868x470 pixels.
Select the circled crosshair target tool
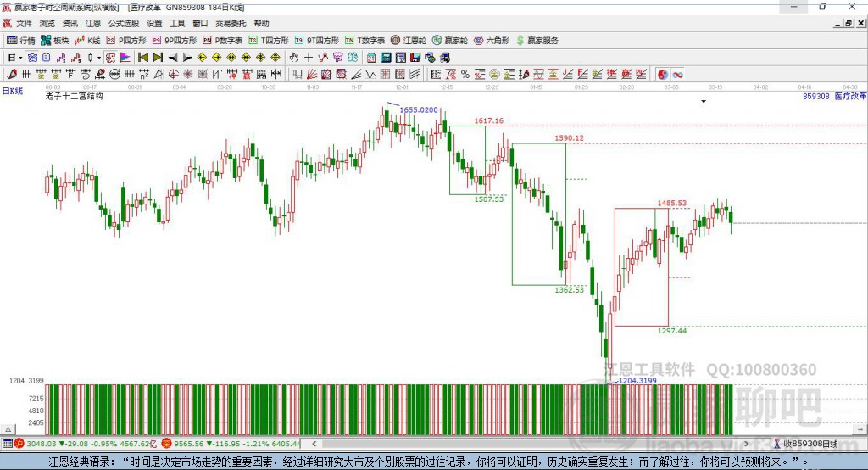pos(173,75)
